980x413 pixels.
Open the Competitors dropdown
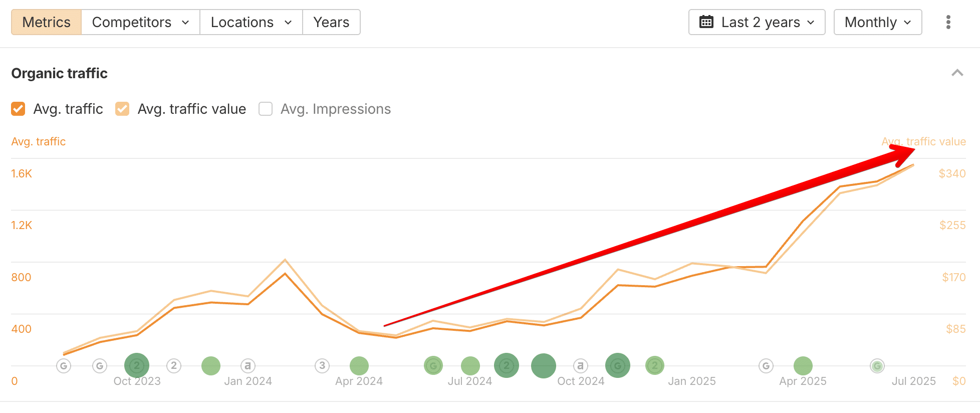(x=140, y=22)
